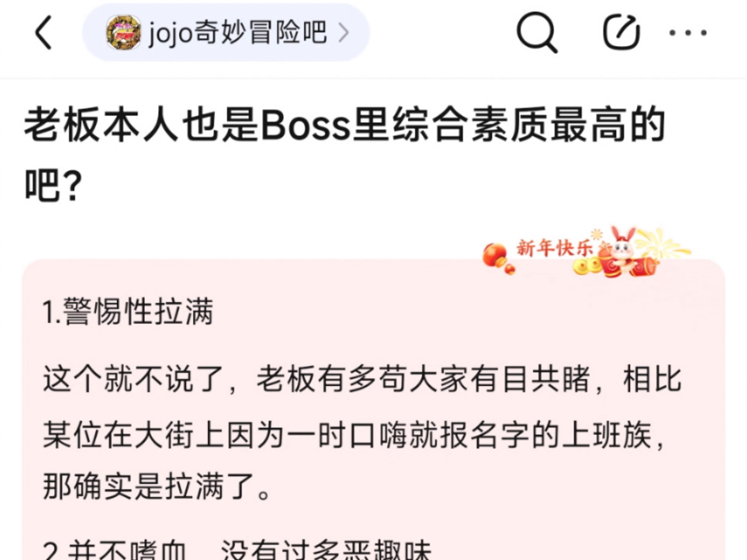Image resolution: width=747 pixels, height=560 pixels.
Task: Tap the line 某位在大街上因为一时口嗨
Action: (x=354, y=435)
